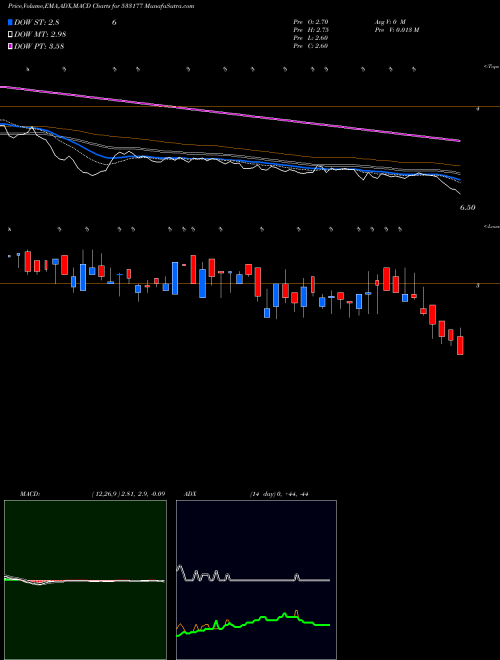
Task: Click the first 'Pre L: 2.60' low value
Action: [311, 38]
